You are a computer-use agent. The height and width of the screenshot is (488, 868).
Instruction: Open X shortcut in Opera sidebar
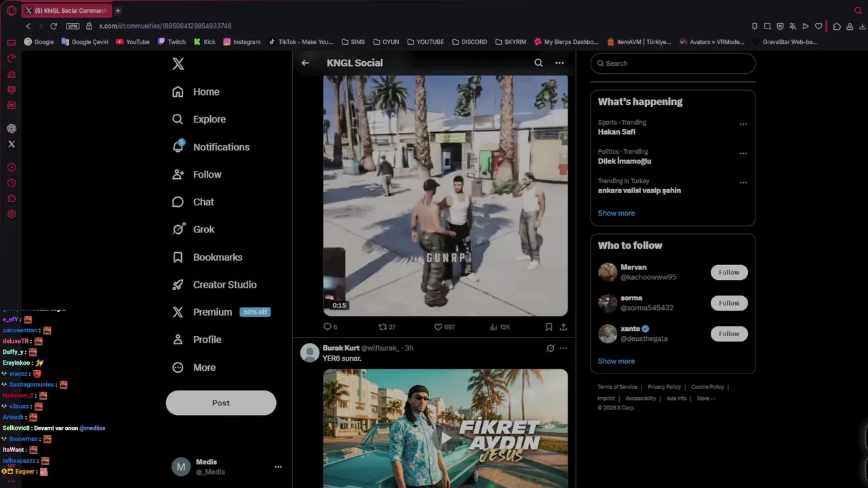(12, 144)
